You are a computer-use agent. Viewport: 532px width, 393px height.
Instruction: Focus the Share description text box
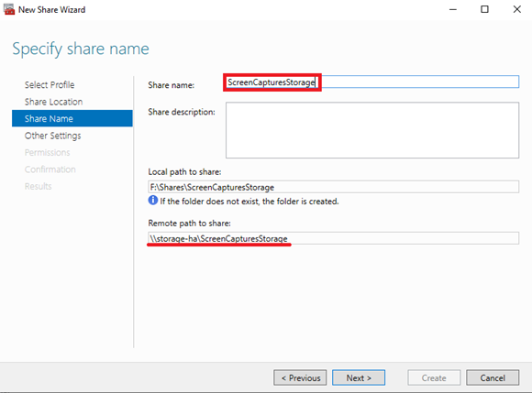(x=372, y=130)
